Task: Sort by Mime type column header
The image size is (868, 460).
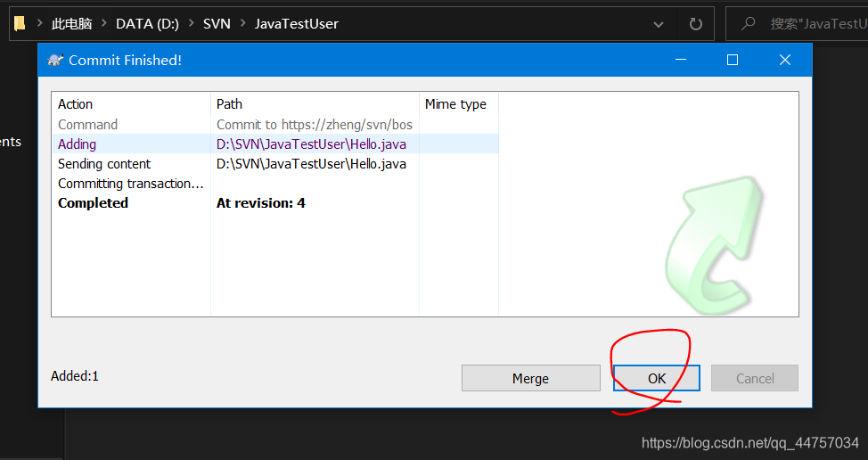Action: (459, 104)
